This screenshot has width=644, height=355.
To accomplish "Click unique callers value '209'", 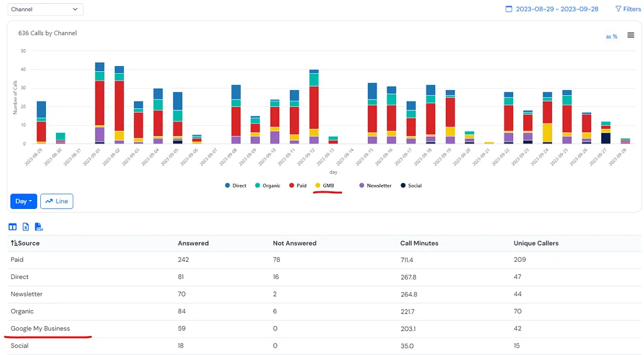I will click(519, 260).
